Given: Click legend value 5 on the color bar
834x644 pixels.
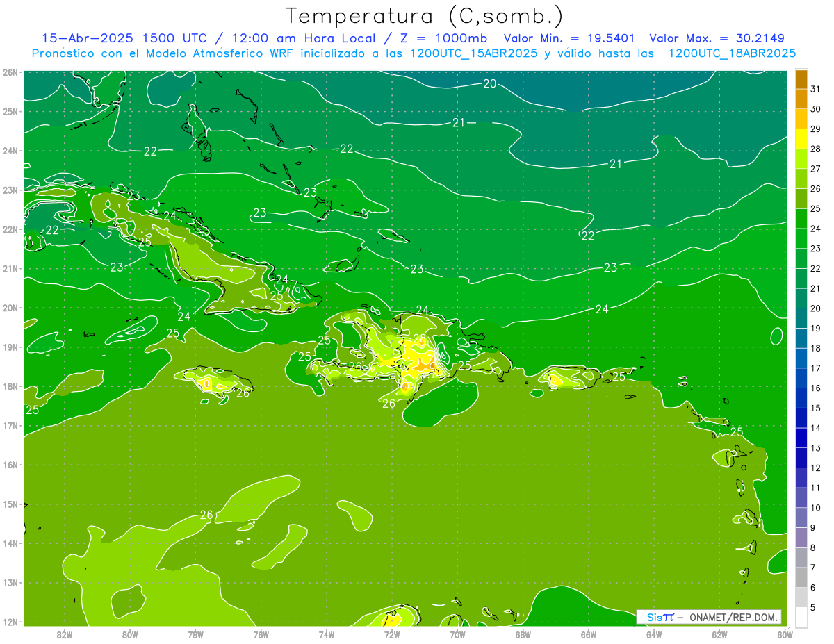Looking at the screenshot, I should coord(813,607).
